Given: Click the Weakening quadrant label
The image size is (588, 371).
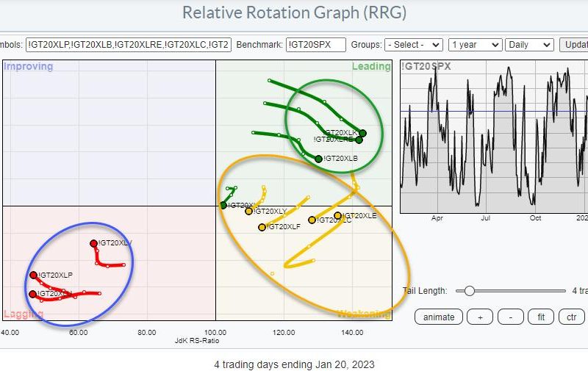Looking at the screenshot, I should [x=364, y=314].
